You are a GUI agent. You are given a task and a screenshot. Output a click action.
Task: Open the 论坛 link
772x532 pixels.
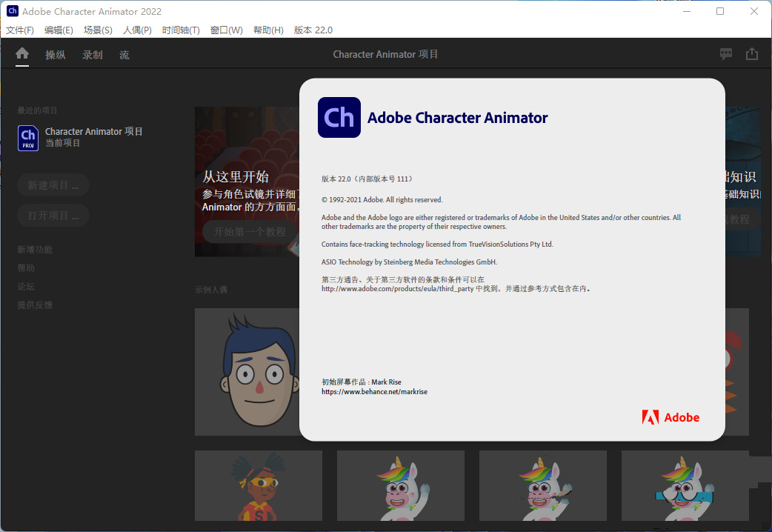click(26, 287)
